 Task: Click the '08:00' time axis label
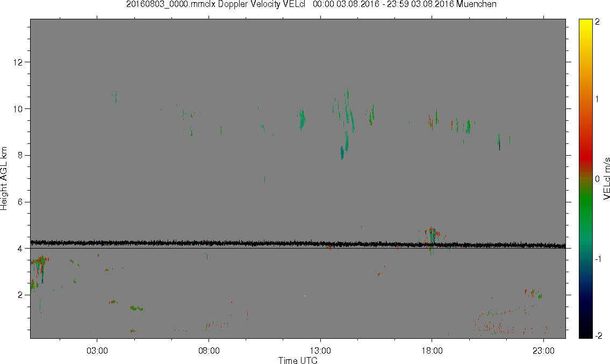click(209, 351)
